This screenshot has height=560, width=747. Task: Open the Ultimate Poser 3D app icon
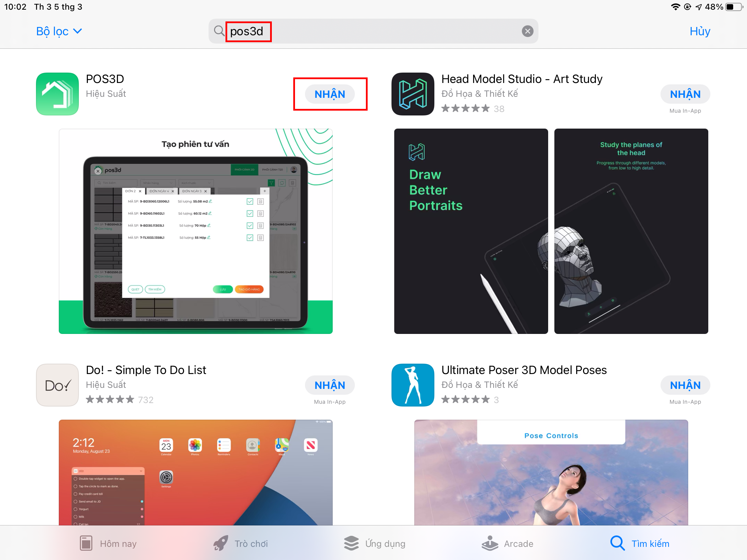tap(413, 385)
